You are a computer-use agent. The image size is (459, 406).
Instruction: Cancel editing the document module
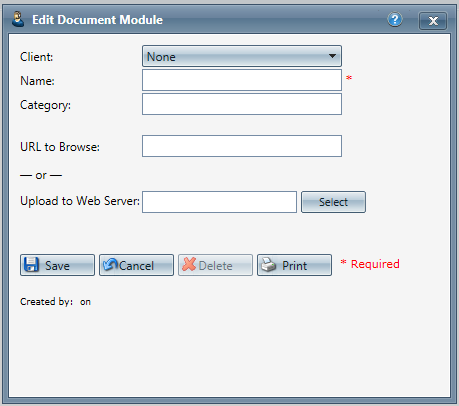pyautogui.click(x=136, y=265)
